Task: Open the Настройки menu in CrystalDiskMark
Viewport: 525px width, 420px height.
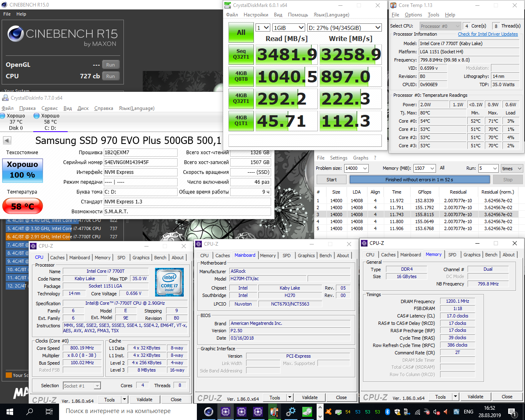Action: pyautogui.click(x=256, y=15)
